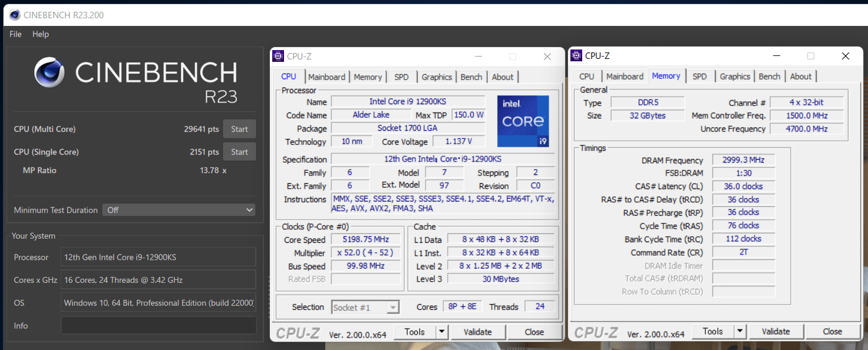Open the Help menu in Cinebench

41,34
